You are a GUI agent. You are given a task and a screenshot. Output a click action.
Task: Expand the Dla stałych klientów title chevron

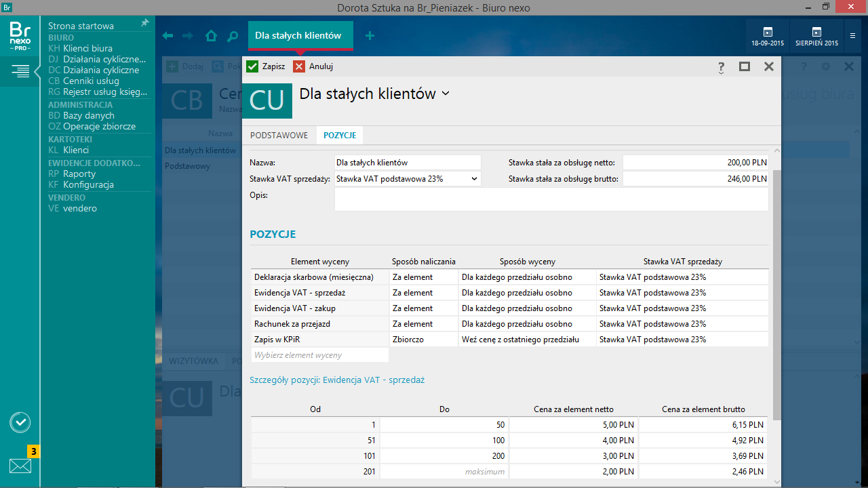point(446,94)
